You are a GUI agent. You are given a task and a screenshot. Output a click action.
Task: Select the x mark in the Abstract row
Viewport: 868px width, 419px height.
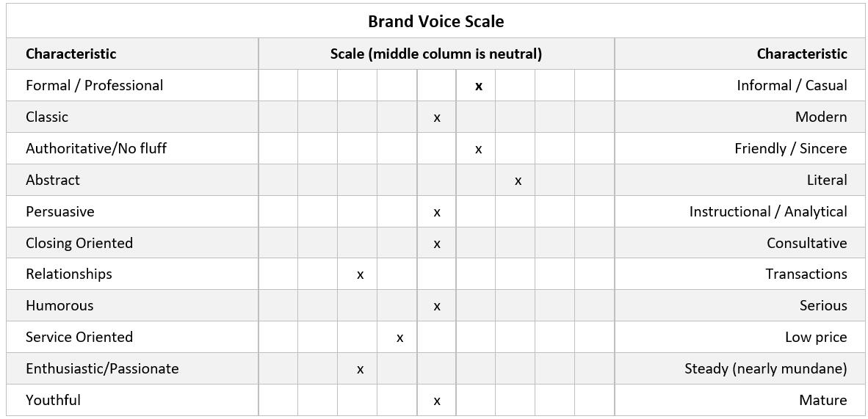(518, 181)
